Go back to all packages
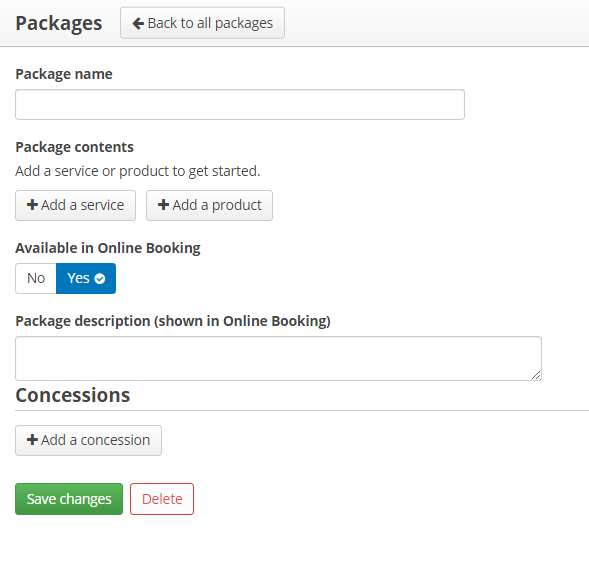 pos(202,23)
